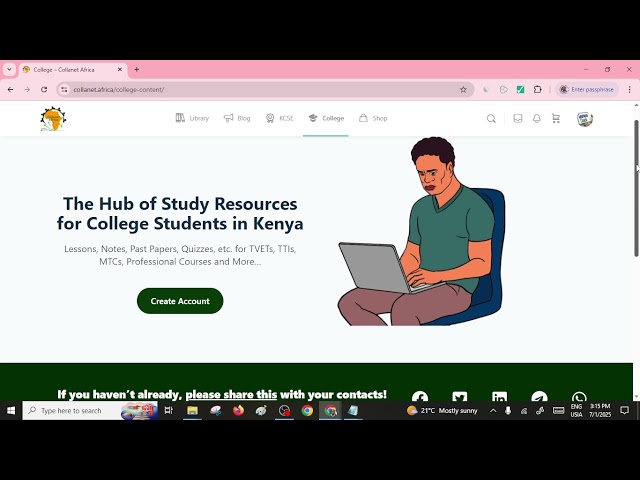Screen dimensions: 640x480
Task: Open the Chrome three-dot menu
Action: coord(629,89)
